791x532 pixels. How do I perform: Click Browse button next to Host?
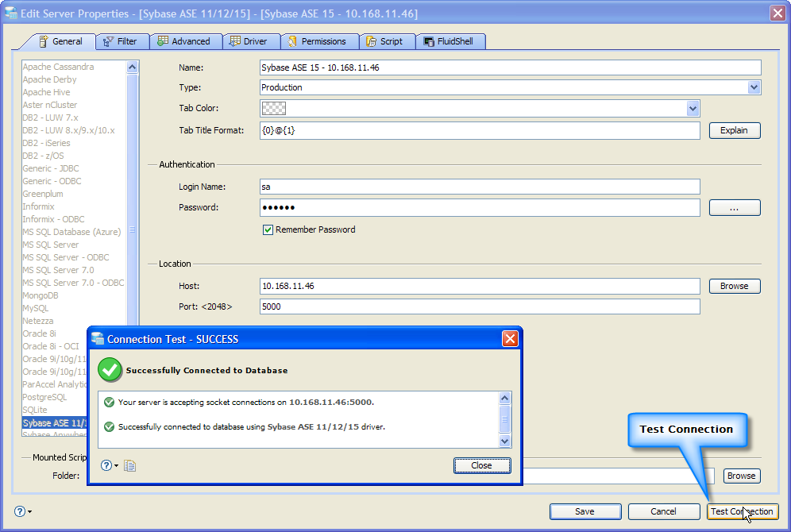tap(735, 286)
